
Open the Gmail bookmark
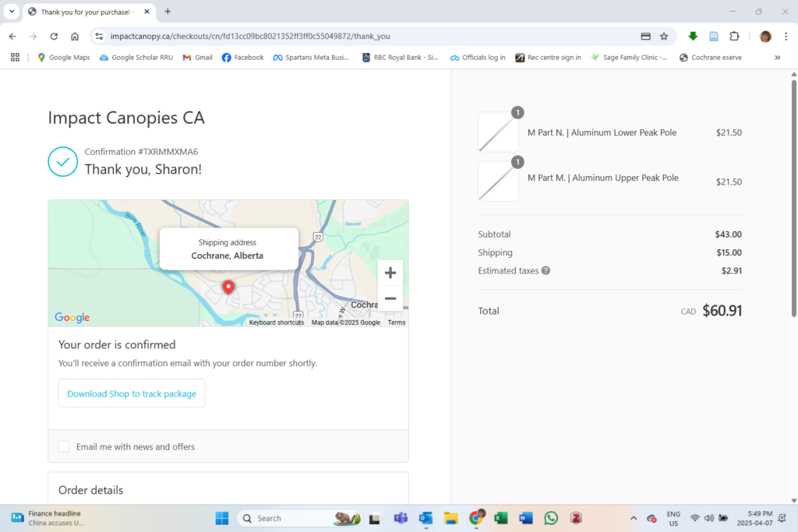click(197, 58)
